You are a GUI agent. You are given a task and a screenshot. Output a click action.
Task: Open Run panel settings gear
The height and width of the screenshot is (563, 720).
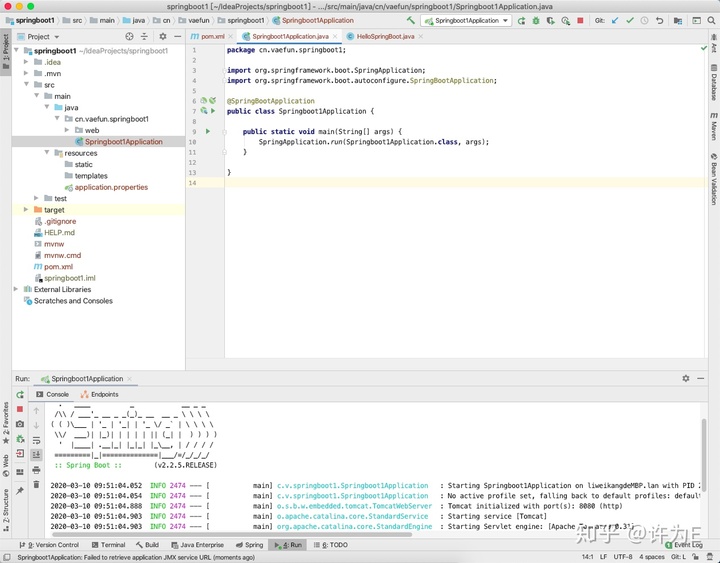(x=686, y=378)
